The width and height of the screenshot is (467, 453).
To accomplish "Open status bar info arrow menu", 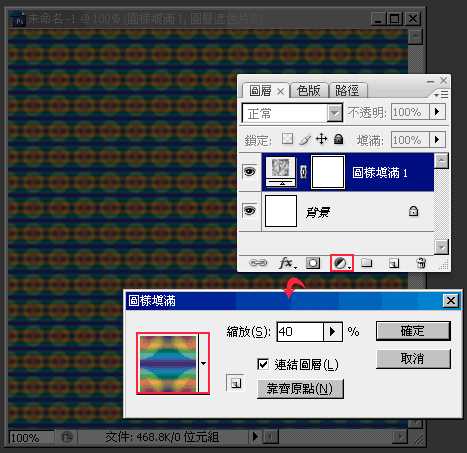I will click(x=255, y=436).
